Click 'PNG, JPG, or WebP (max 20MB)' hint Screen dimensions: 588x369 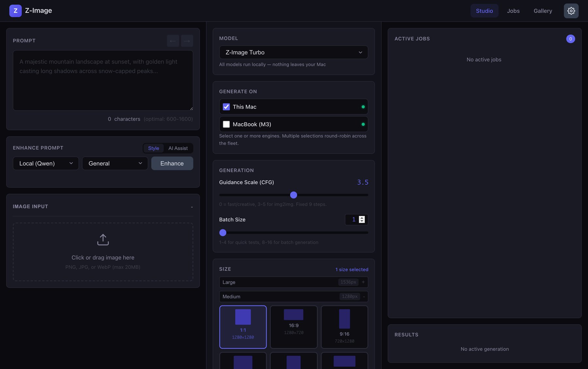coord(103,267)
